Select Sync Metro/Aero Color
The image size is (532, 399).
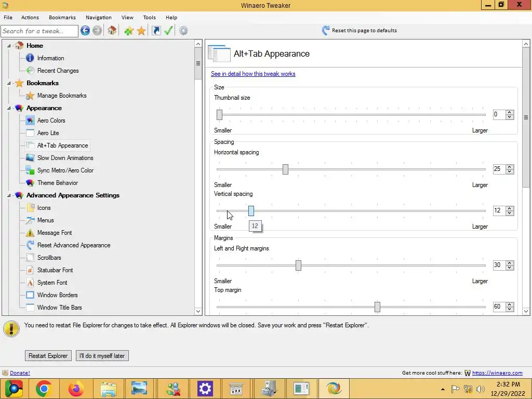tap(65, 170)
